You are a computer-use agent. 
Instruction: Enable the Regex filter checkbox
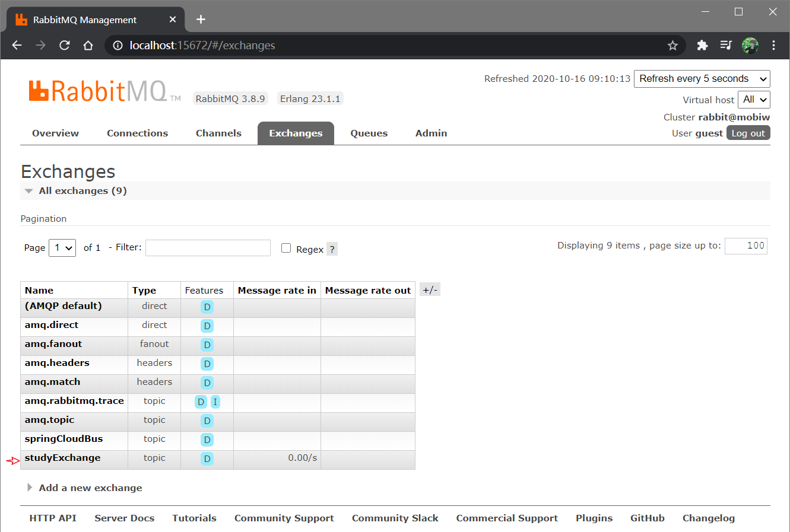point(286,248)
